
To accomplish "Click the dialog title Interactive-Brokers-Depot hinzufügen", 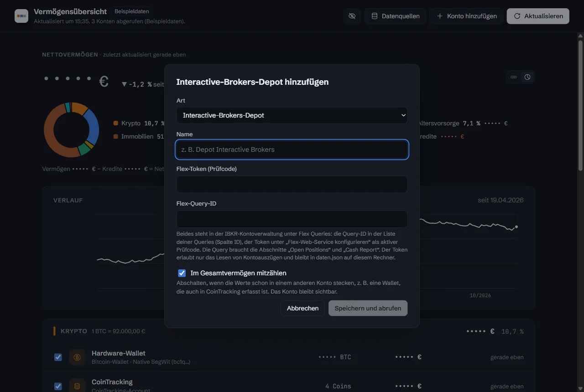I will tap(252, 82).
